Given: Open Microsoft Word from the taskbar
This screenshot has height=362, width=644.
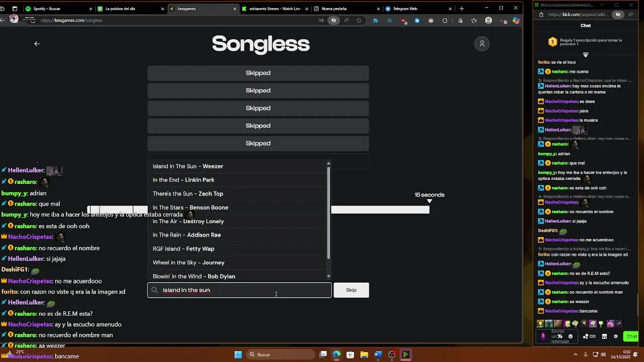Looking at the screenshot, I should [x=378, y=355].
